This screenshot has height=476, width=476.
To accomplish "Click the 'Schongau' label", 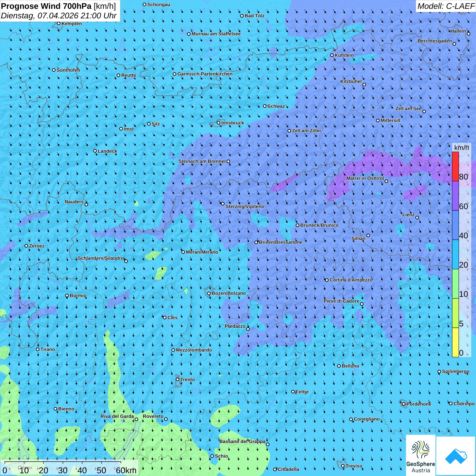I will pyautogui.click(x=159, y=4).
